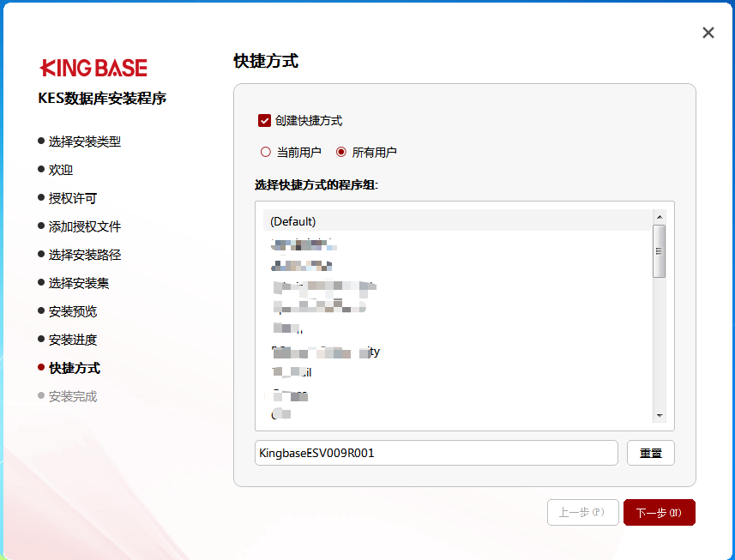The width and height of the screenshot is (735, 560).
Task: Click the 重置 reset button
Action: click(x=651, y=453)
